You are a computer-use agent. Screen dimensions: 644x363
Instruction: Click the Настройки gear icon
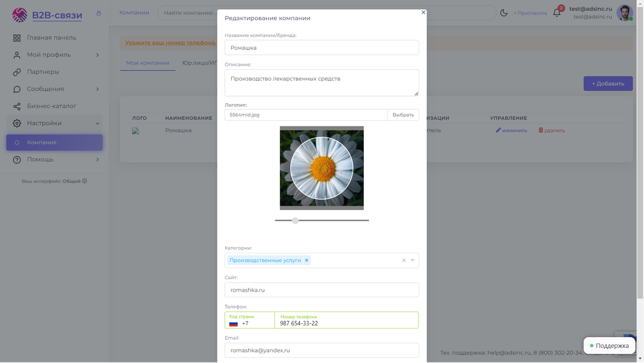tap(17, 124)
